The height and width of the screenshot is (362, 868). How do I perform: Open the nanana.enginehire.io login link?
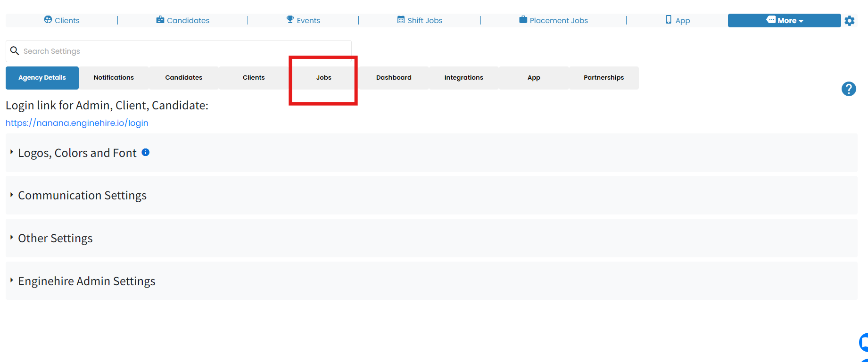(x=77, y=123)
